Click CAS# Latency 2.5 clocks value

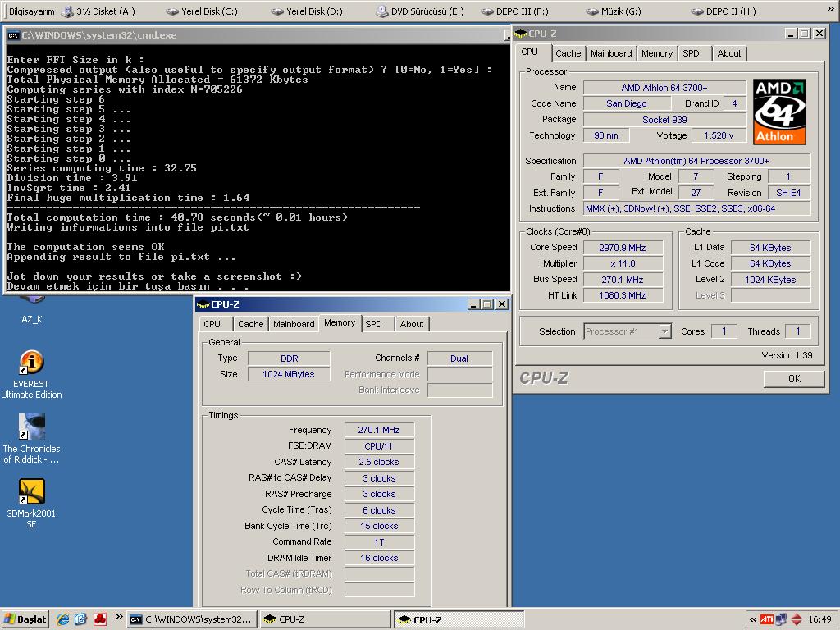point(379,462)
